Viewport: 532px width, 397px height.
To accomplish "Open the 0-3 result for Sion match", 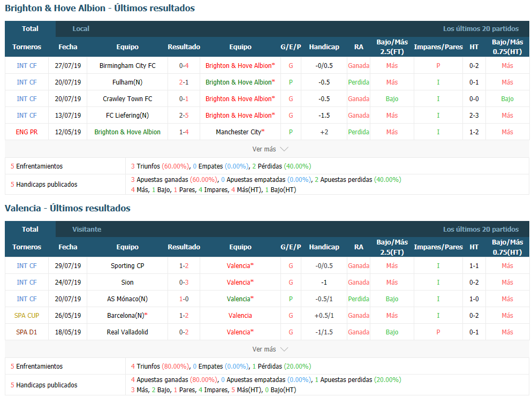I will (184, 283).
